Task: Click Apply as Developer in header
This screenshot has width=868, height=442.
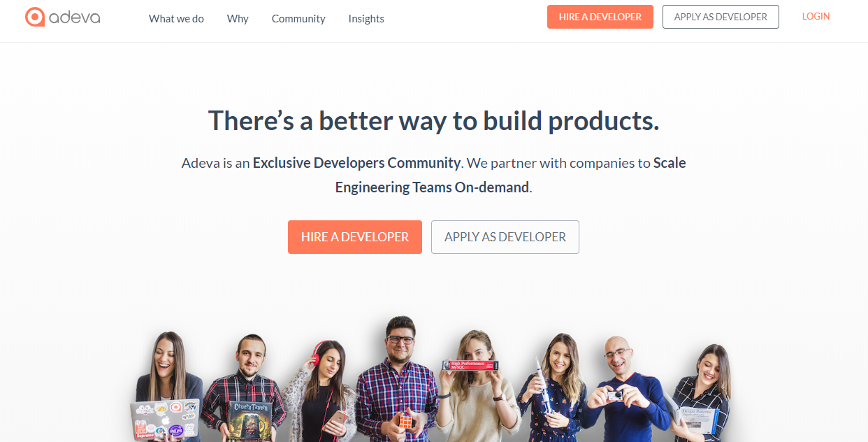Action: coord(721,17)
